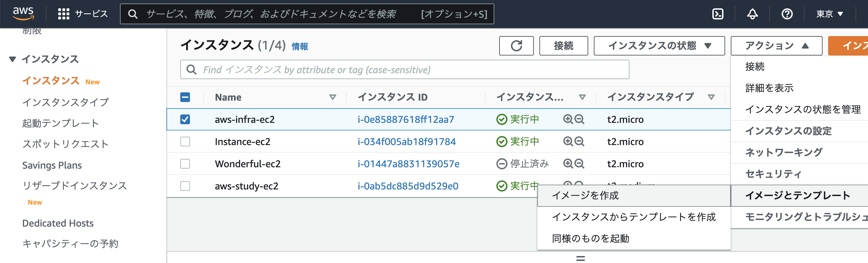Focus the Find インスタンス filter field
Viewport: 868px width, 263px height.
[405, 69]
